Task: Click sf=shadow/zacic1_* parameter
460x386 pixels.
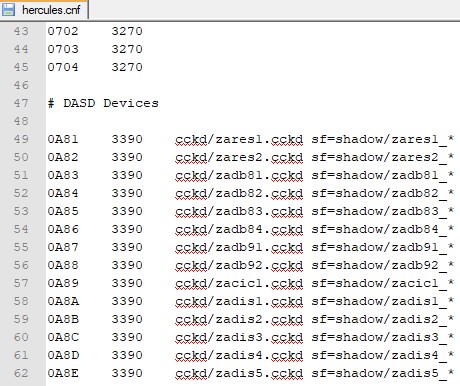Action: point(383,283)
